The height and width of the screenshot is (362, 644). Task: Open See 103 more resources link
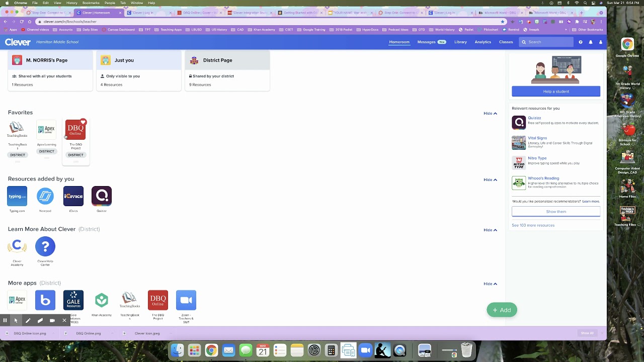point(533,225)
